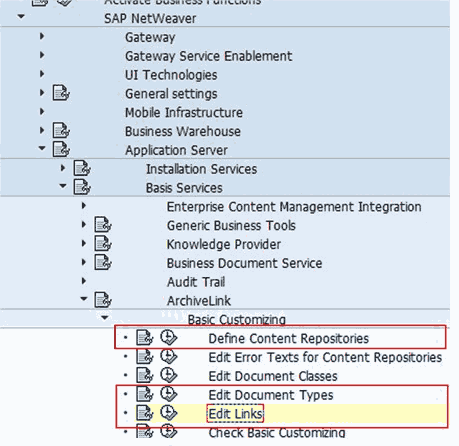Open documentation icon for Edit Document Classes
The height and width of the screenshot is (446, 459).
(145, 375)
